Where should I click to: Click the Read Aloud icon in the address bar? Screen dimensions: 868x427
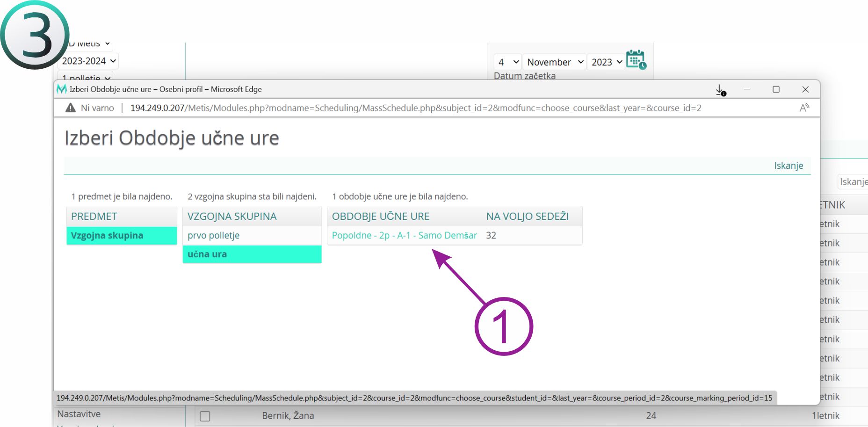(x=804, y=108)
